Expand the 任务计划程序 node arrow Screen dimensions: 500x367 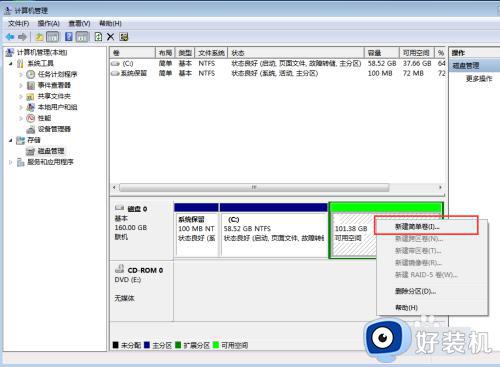coord(21,74)
